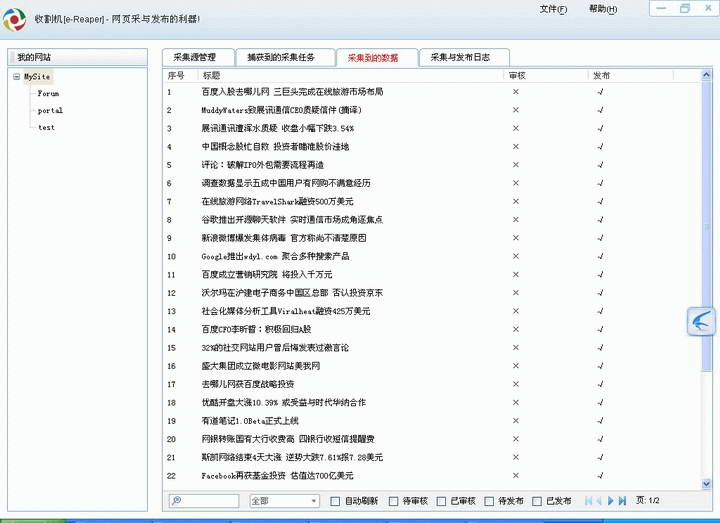The image size is (720, 523).
Task: Select row 14 百度CFO李昕晢
Action: (x=432, y=329)
